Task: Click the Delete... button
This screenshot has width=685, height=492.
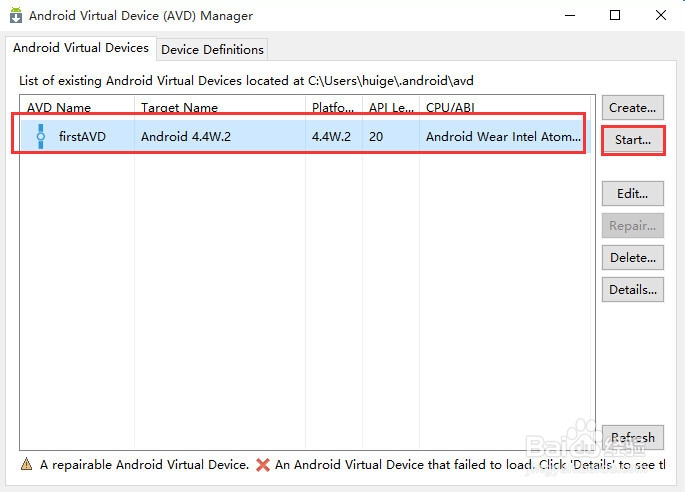Action: click(632, 258)
